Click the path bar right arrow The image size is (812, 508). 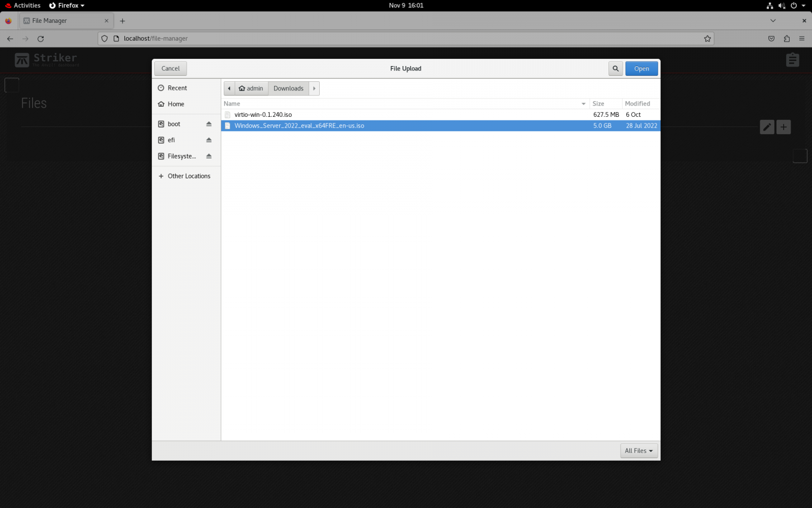pyautogui.click(x=314, y=88)
